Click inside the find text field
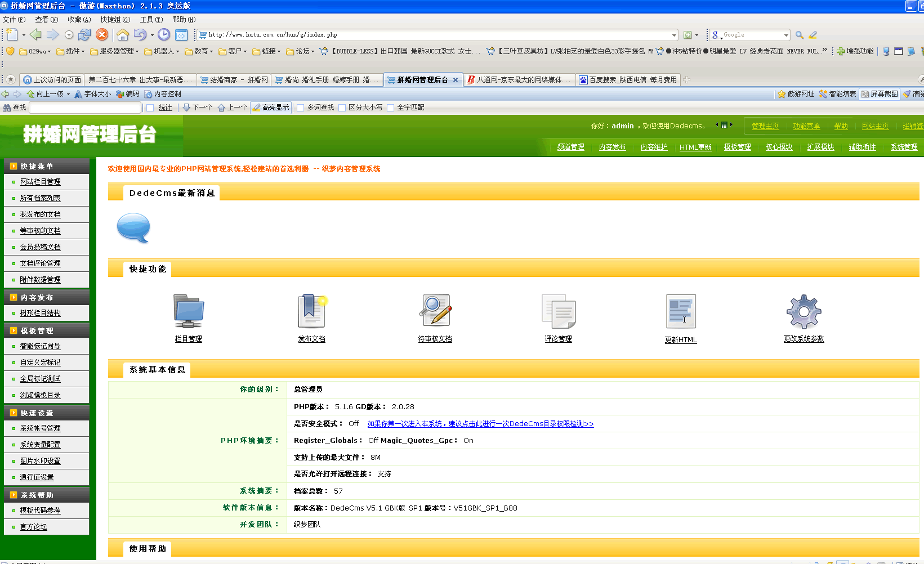Screen dimensions: 924x564 coord(85,108)
